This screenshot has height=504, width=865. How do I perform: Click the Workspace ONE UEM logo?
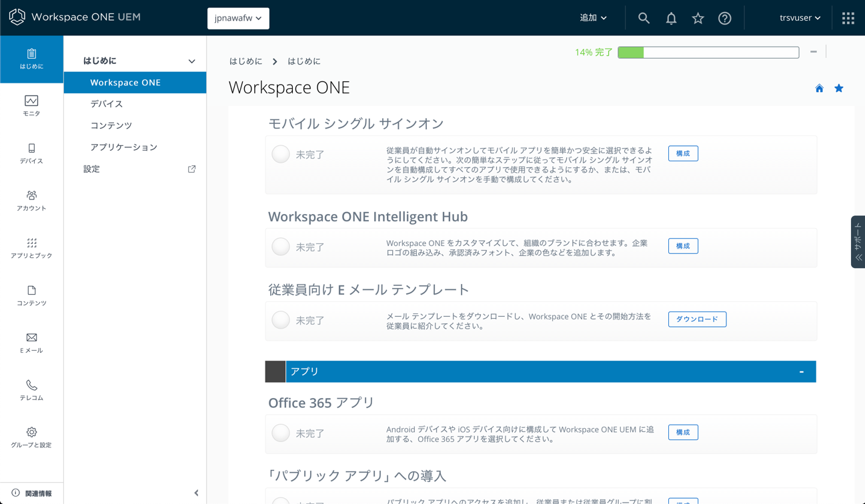click(x=75, y=17)
